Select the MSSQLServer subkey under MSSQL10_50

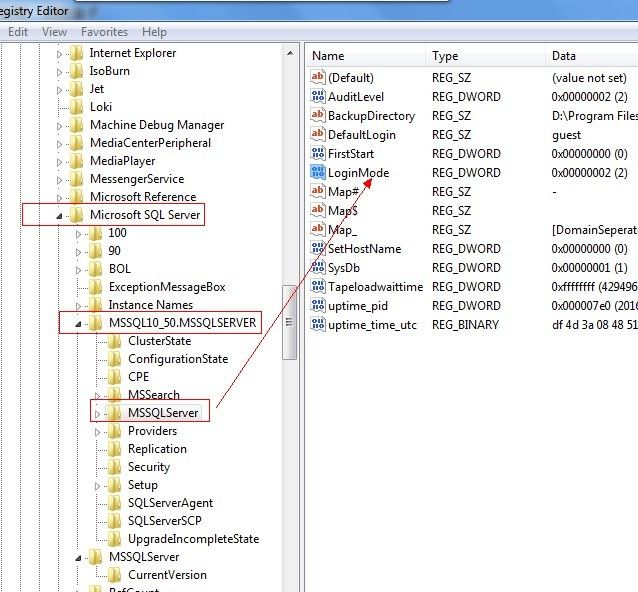[x=163, y=413]
